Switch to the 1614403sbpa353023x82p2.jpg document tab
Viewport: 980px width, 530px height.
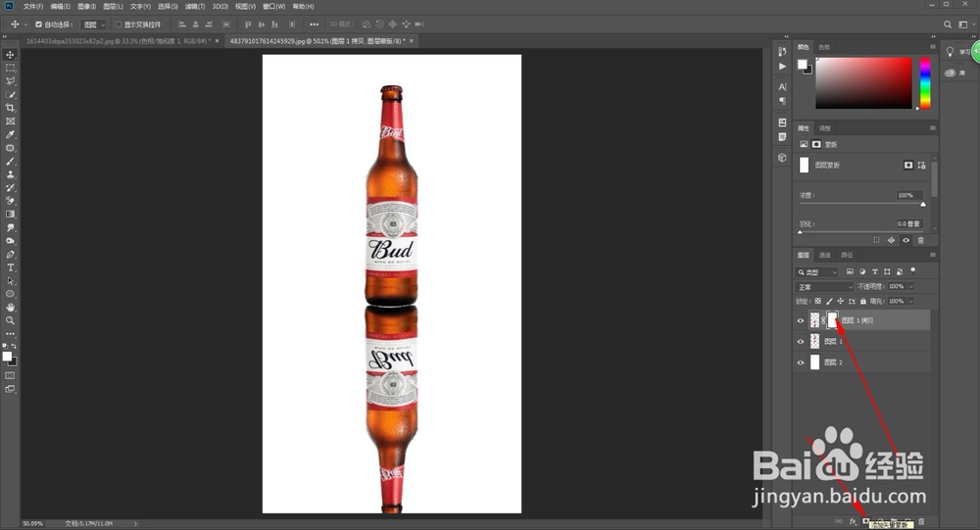(x=119, y=40)
